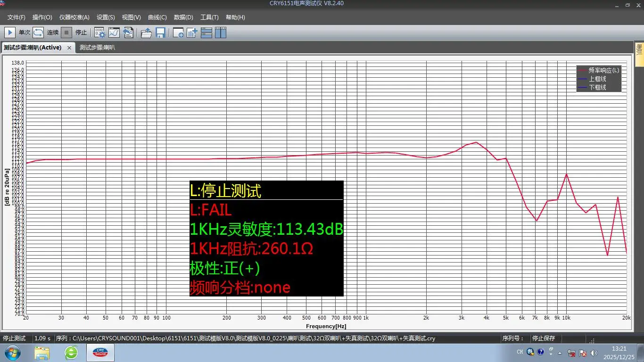The image size is (644, 362).
Task: Click the 停止保存 status bar entry
Action: point(544,338)
